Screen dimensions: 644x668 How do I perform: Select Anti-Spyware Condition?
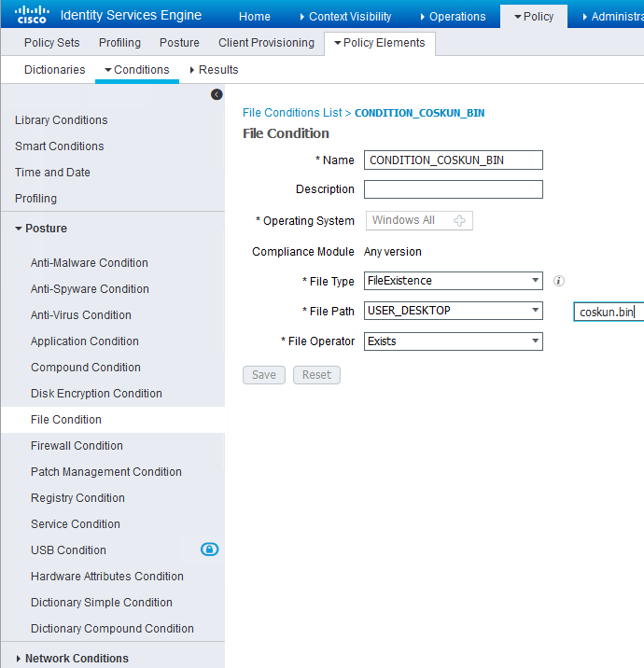(90, 289)
